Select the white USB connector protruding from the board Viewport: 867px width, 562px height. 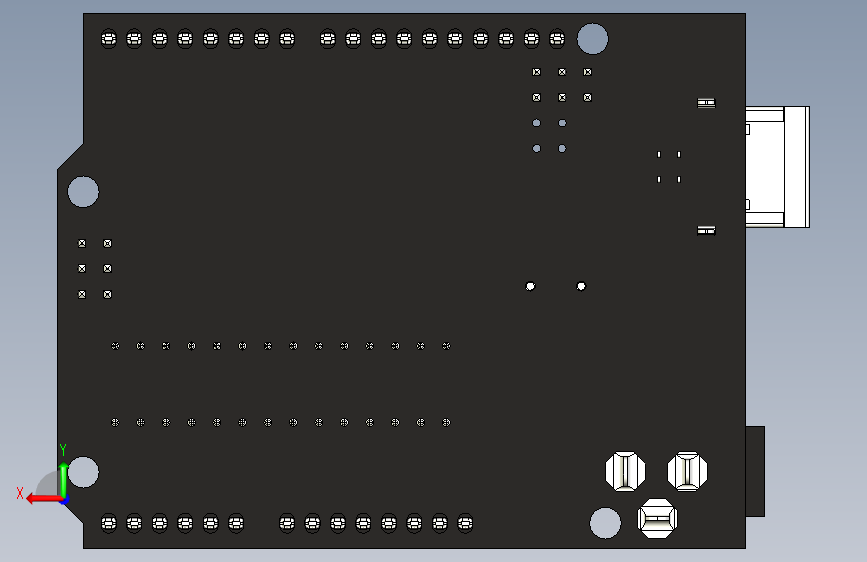(x=777, y=167)
